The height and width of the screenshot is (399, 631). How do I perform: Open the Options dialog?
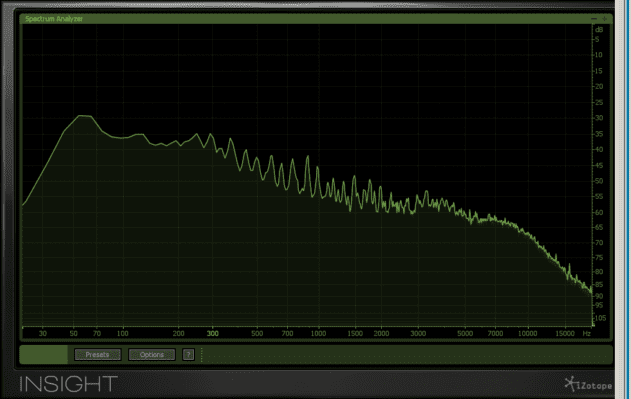[x=152, y=355]
